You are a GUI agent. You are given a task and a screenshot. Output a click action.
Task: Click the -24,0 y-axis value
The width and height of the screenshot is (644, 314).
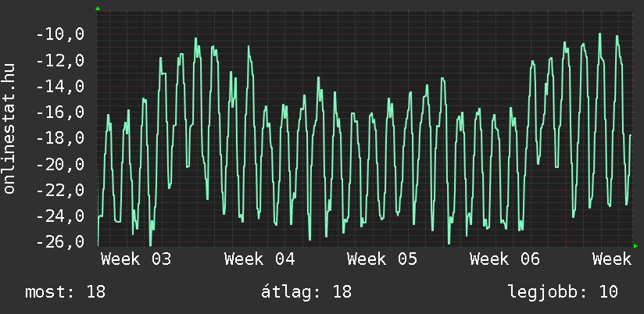click(59, 216)
